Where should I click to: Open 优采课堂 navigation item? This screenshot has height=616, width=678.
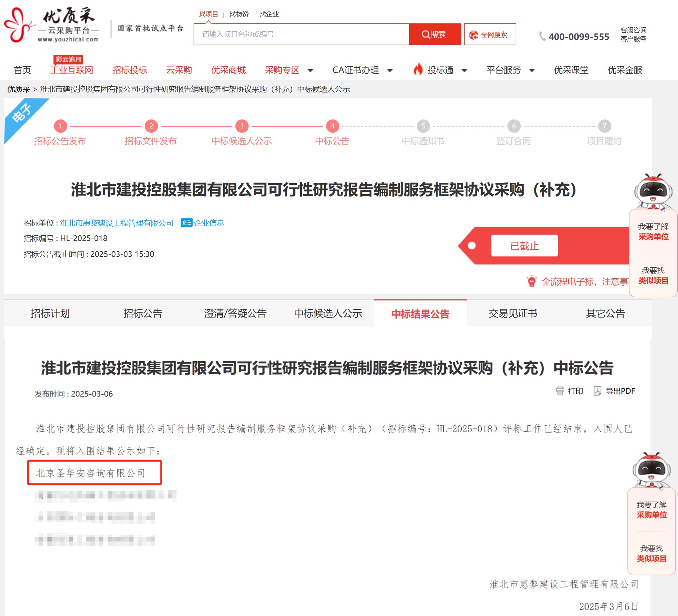click(571, 70)
